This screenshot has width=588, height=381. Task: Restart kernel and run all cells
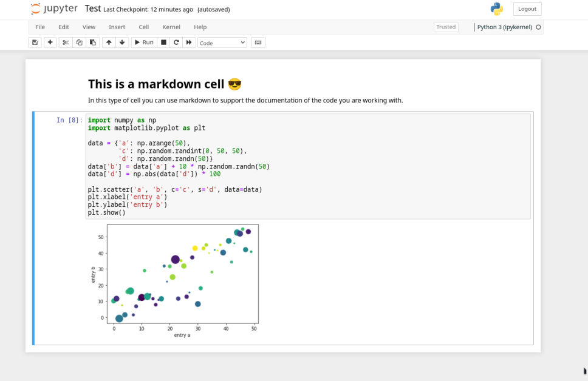tap(189, 42)
